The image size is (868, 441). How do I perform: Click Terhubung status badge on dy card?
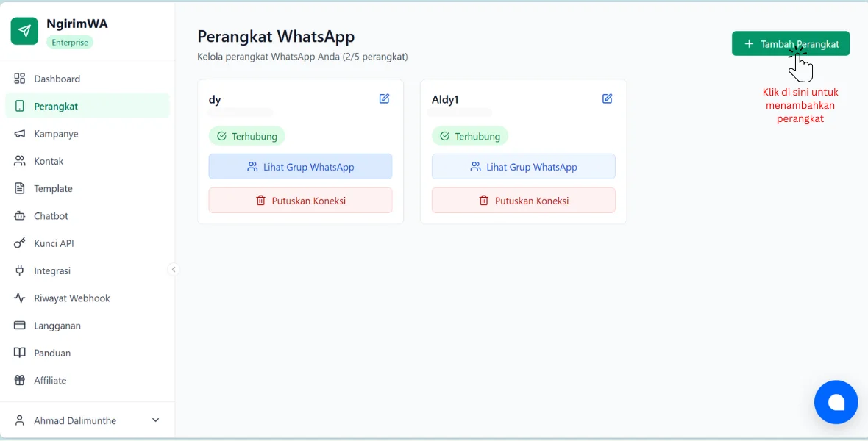247,136
